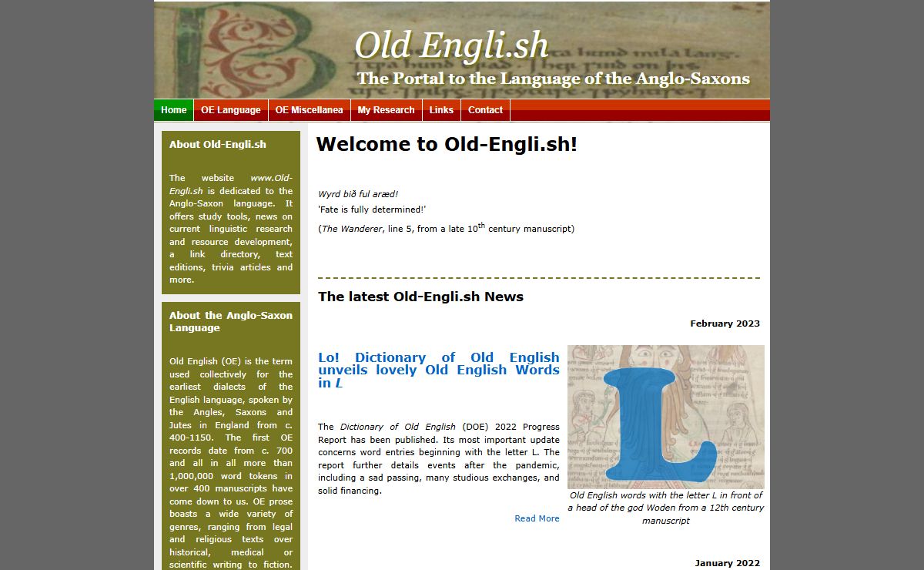
Task: Go to My Research menu item
Action: (386, 110)
